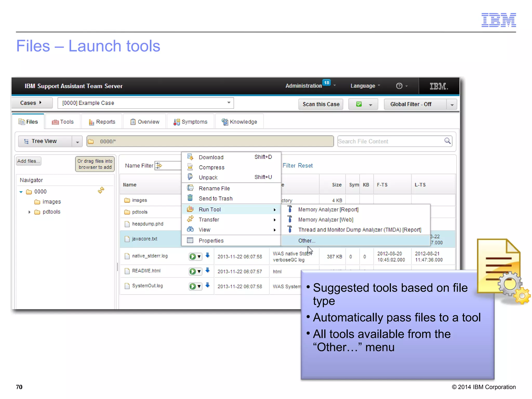This screenshot has height=399, width=532.
Task: Click the help question mark icon
Action: pos(399,86)
